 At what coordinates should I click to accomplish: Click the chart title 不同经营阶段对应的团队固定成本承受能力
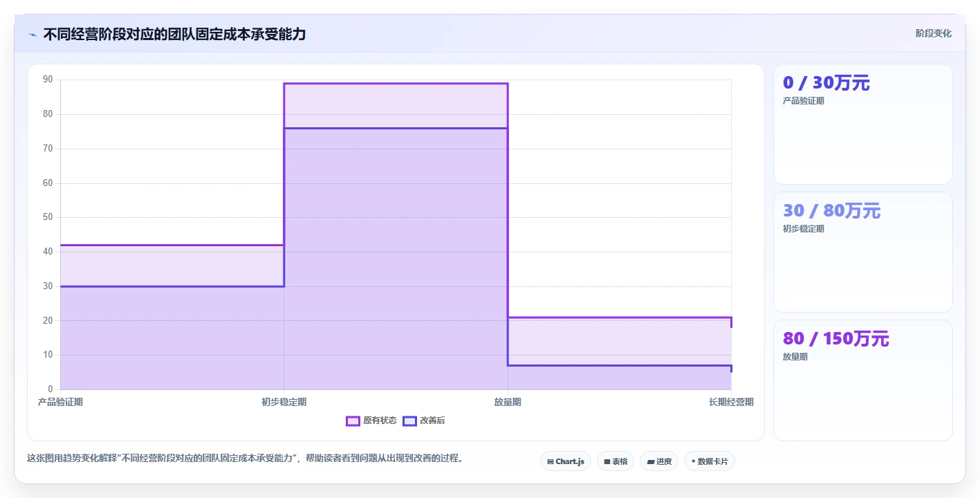[174, 34]
